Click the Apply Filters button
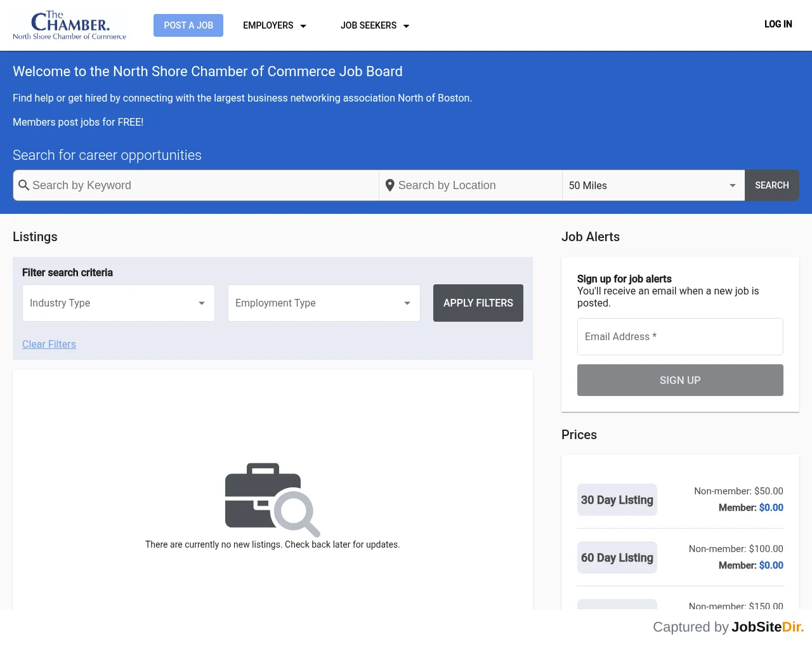The width and height of the screenshot is (812, 646). click(478, 303)
